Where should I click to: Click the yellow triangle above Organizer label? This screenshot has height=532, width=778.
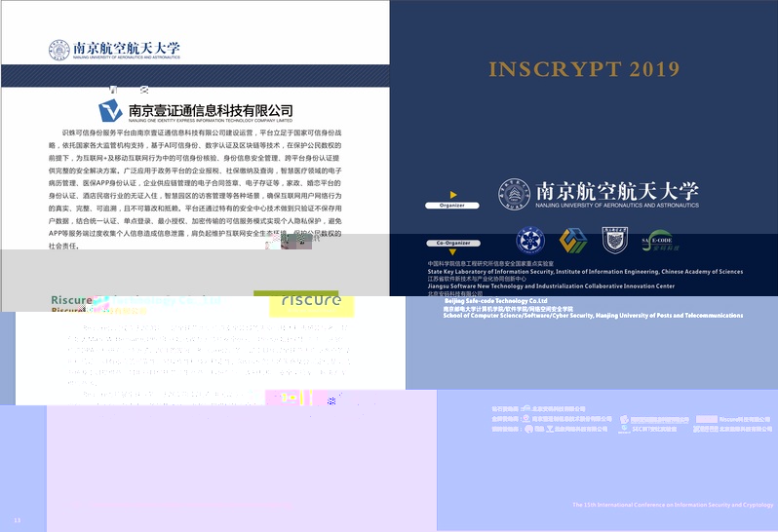(x=453, y=195)
